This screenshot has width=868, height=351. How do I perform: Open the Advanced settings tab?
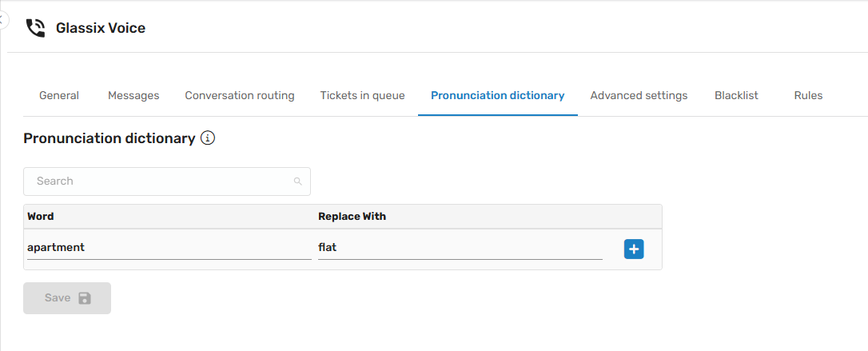click(639, 96)
